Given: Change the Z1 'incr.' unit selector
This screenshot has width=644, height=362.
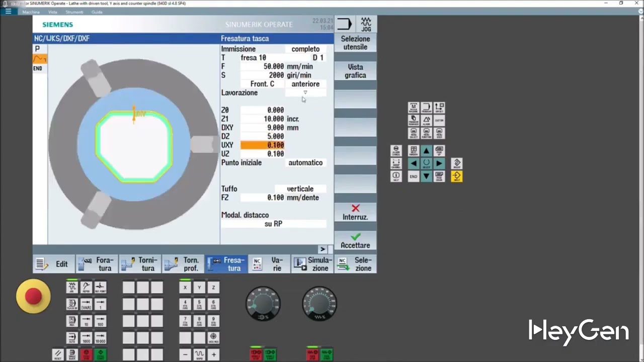Looking at the screenshot, I should (x=293, y=119).
